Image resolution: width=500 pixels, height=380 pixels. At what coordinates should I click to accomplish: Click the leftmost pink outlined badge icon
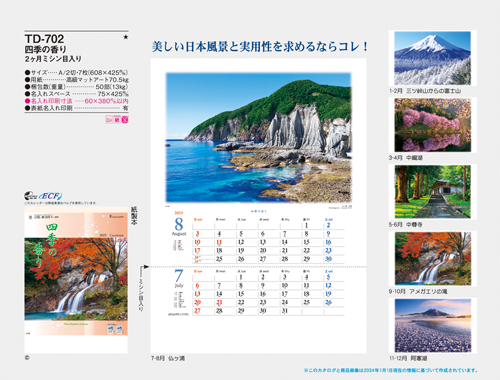click(109, 120)
